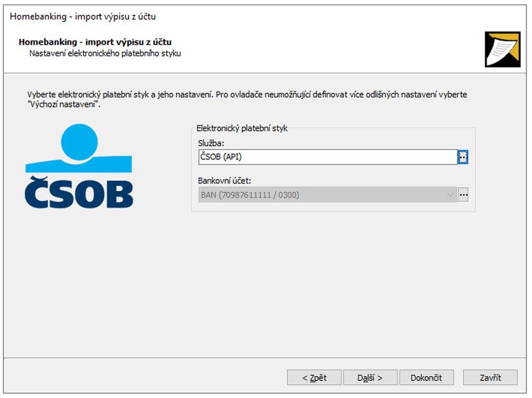Click the instruction text starting with Vyberte

(x=247, y=95)
